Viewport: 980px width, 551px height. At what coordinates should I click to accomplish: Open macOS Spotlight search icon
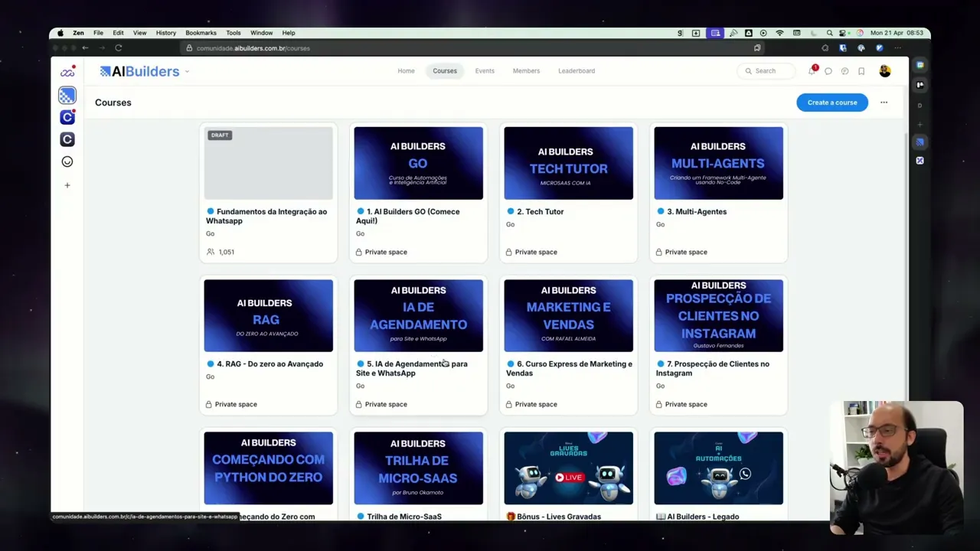coord(829,33)
